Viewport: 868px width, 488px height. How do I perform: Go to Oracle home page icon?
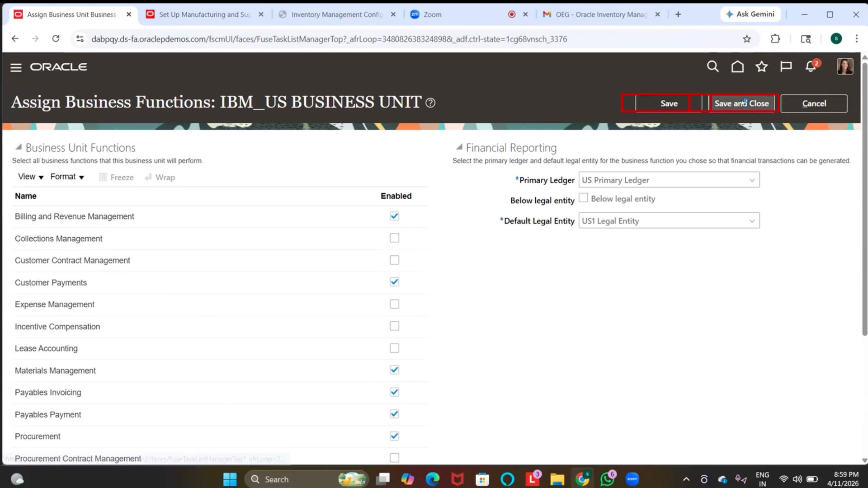click(737, 67)
